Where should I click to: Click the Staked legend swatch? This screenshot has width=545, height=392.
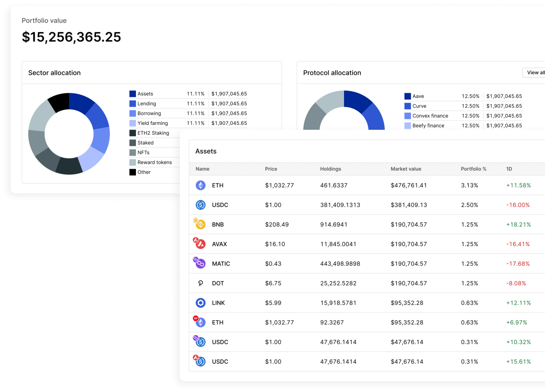133,143
